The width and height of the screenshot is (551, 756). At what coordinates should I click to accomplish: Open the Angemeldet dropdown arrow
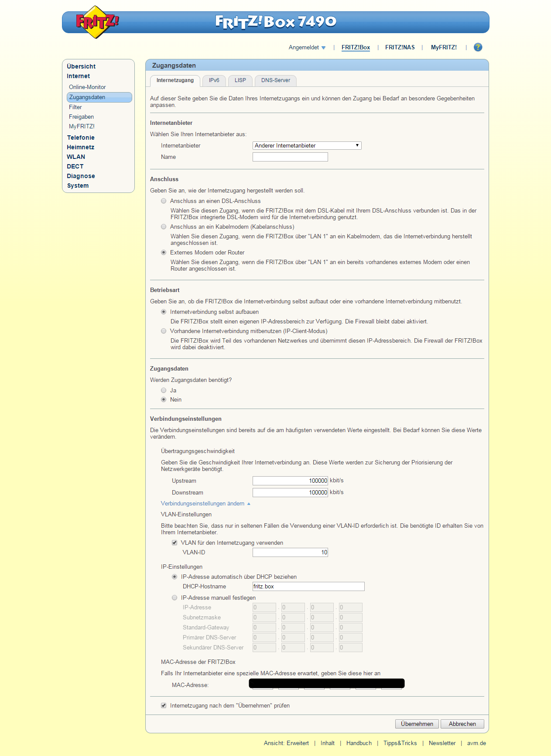[323, 48]
